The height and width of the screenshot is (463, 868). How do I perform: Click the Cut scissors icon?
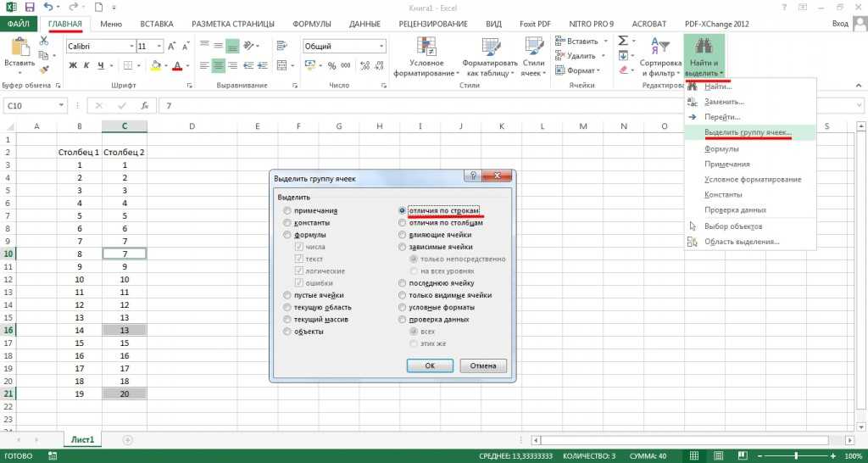[44, 41]
